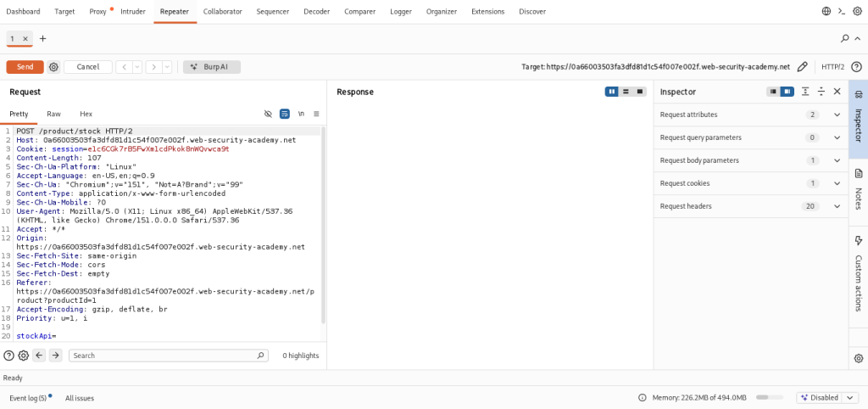The image size is (868, 409).
Task: Open Notes side panel
Action: tap(858, 189)
